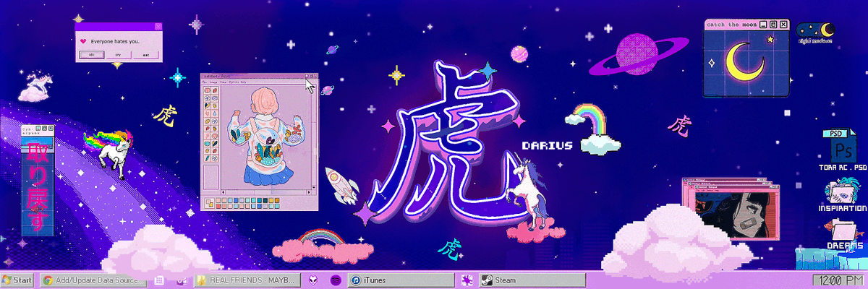Open the TORA AC . PSD file
The height and width of the screenshot is (289, 868).
(841, 150)
